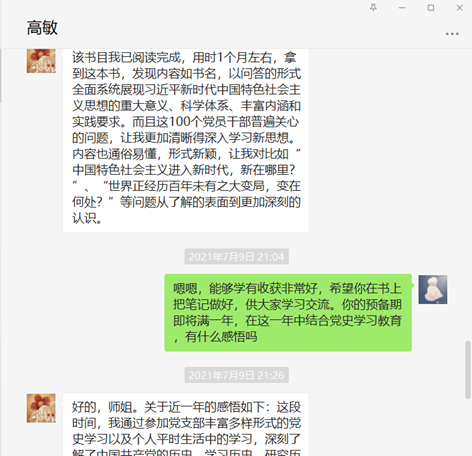Viewport: 472px width, 456px height.
Task: Click the chat scrollbar thumb on right
Action: tap(468, 370)
